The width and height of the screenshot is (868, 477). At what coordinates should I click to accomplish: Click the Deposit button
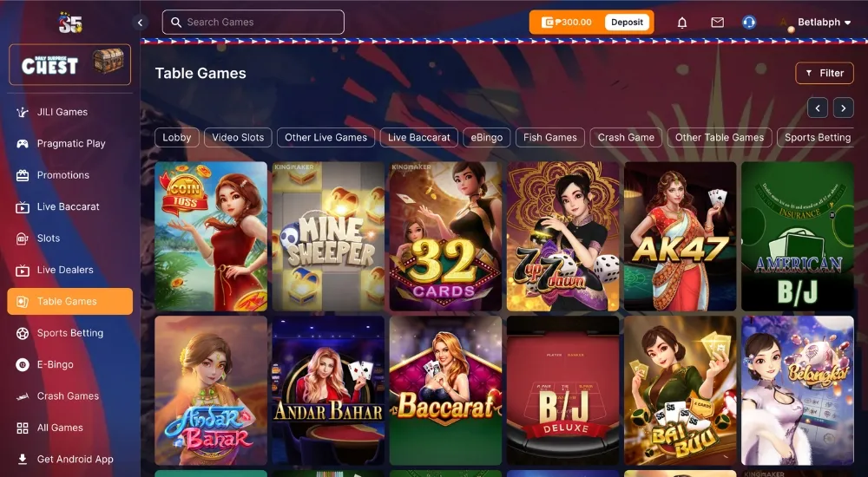coord(628,23)
